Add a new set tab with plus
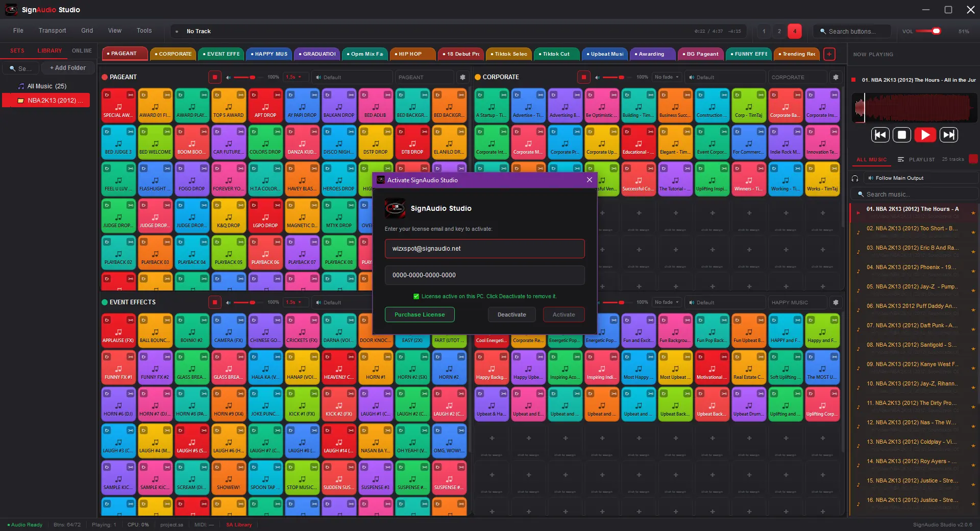980x531 pixels. click(829, 54)
